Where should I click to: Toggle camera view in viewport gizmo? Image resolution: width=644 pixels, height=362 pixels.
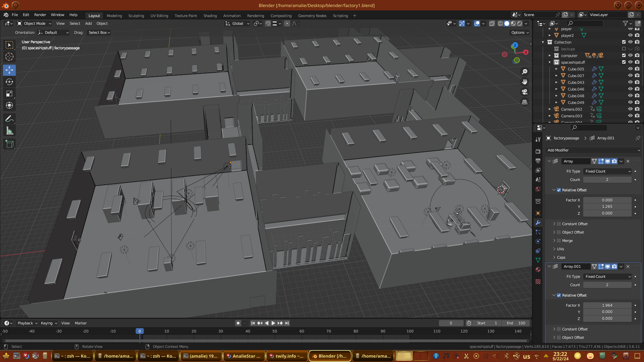click(x=525, y=92)
